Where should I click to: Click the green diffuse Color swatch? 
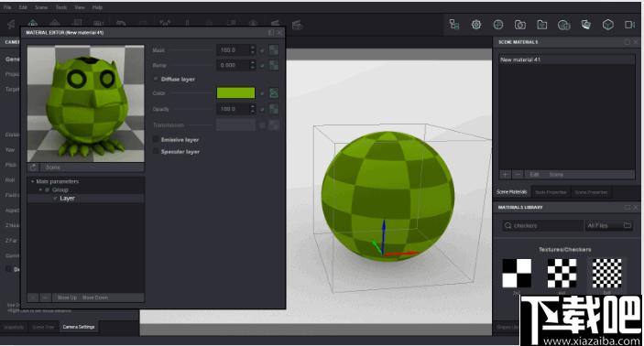coord(235,93)
